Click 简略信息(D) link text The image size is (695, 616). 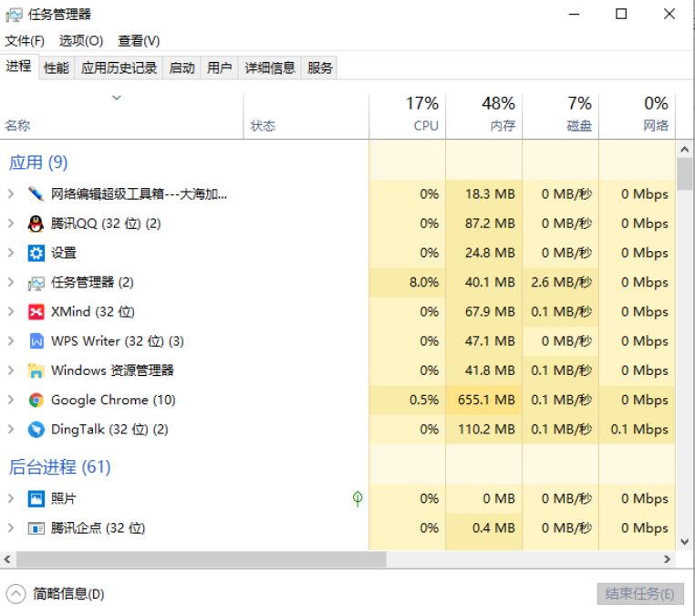pyautogui.click(x=68, y=593)
